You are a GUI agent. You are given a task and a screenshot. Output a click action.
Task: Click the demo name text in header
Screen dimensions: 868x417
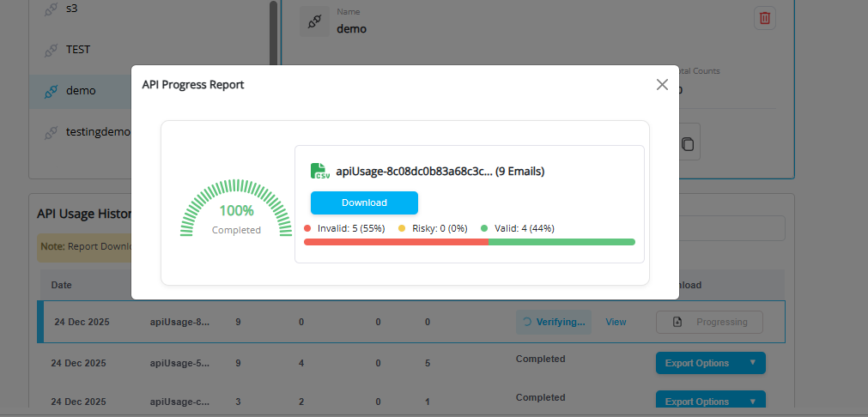351,29
